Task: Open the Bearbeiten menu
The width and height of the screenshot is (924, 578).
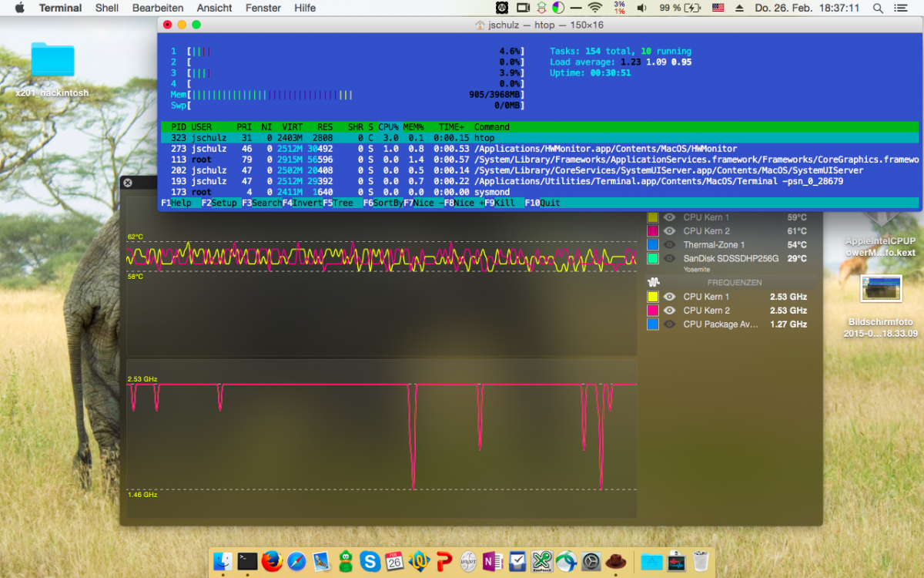Action: tap(158, 8)
